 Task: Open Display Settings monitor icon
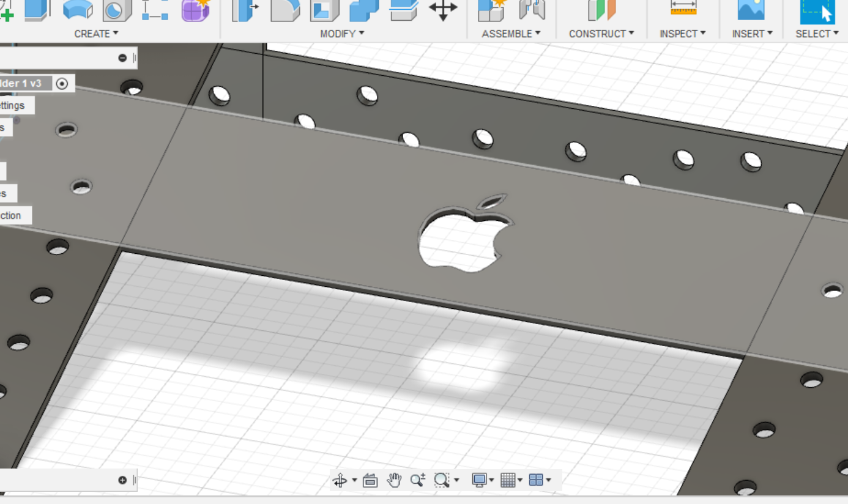click(x=479, y=480)
